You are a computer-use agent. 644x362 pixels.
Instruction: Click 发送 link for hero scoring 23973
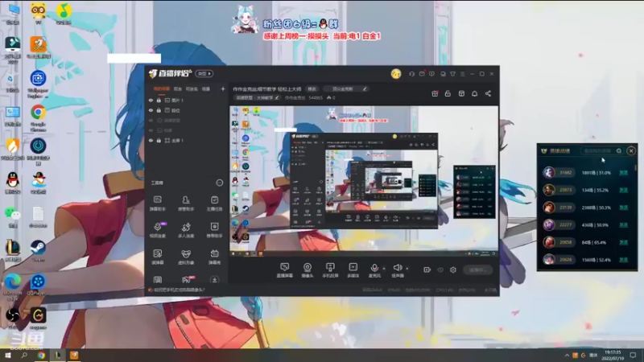pyautogui.click(x=623, y=190)
